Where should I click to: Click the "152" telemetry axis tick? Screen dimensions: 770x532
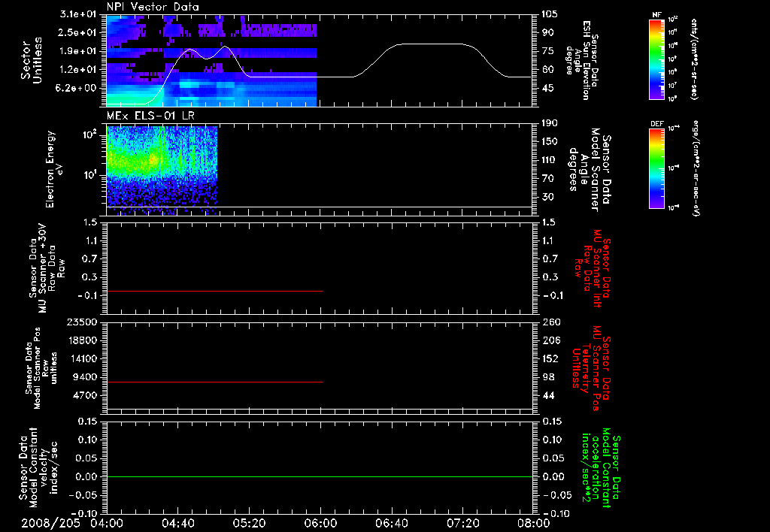tap(550, 358)
